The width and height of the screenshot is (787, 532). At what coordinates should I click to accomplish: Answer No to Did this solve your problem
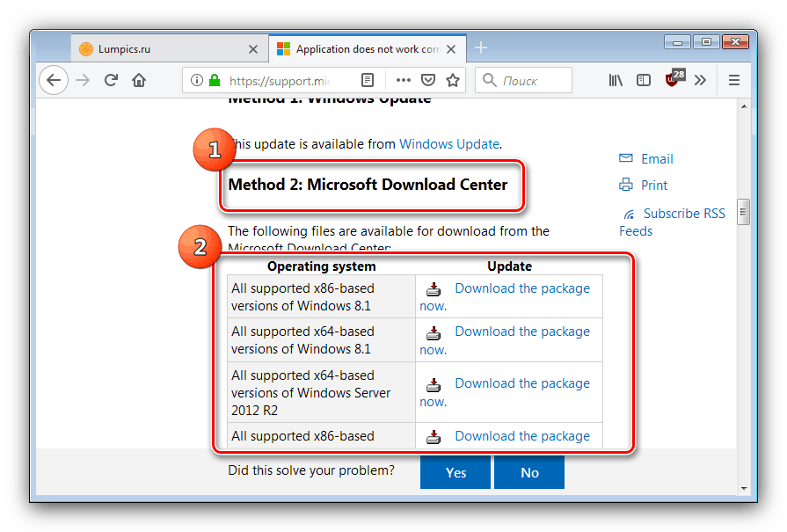pos(529,472)
